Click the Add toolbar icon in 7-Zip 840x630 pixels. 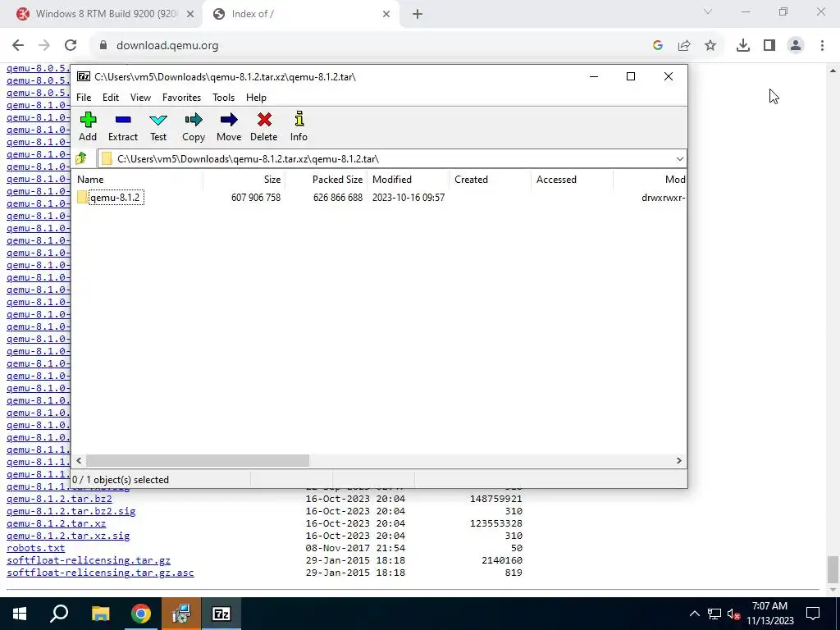(x=88, y=126)
